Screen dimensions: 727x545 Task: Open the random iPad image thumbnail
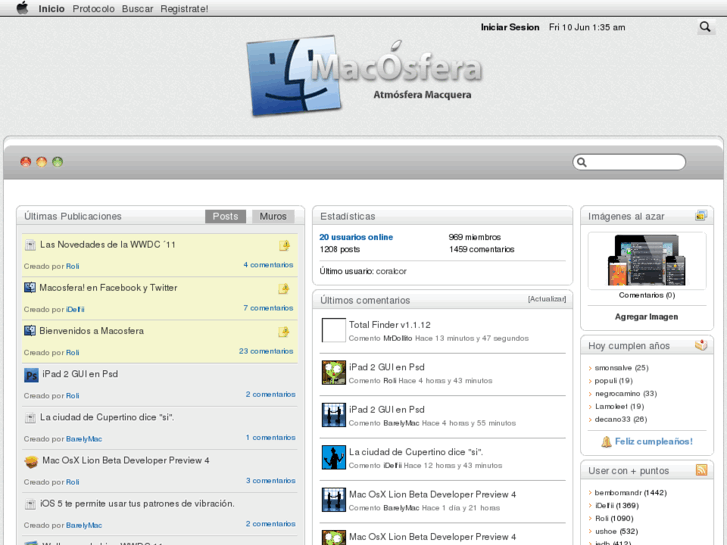[x=647, y=260]
